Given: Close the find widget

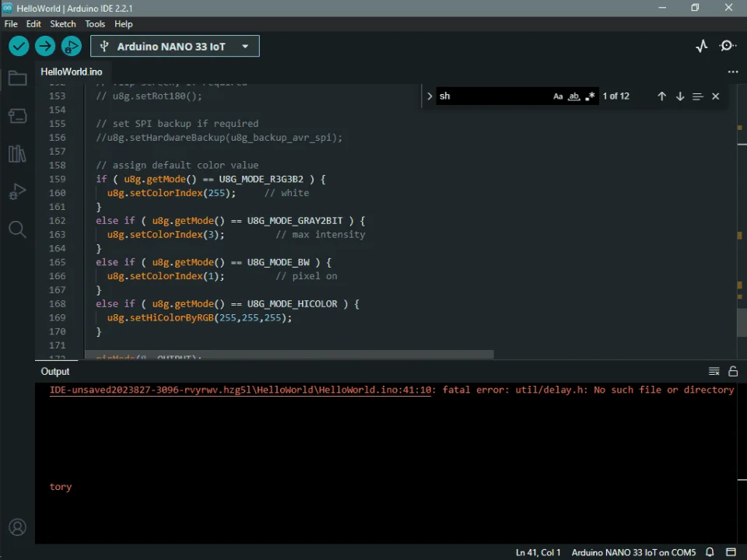Looking at the screenshot, I should [x=716, y=96].
